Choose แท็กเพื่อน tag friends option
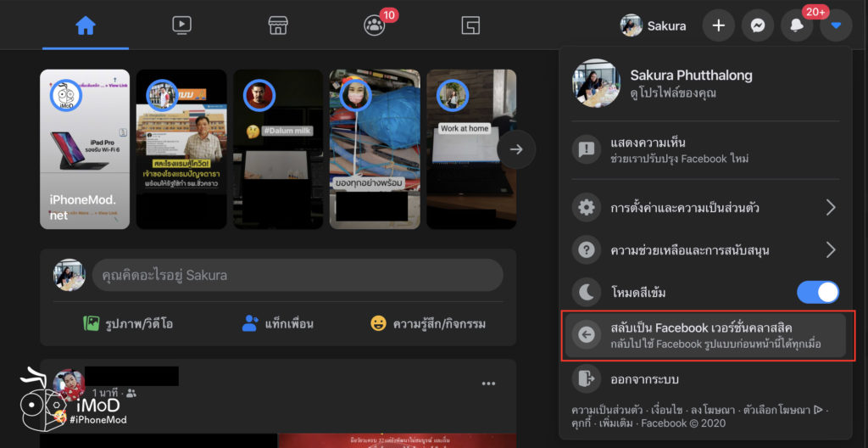868x448 pixels. tap(278, 323)
